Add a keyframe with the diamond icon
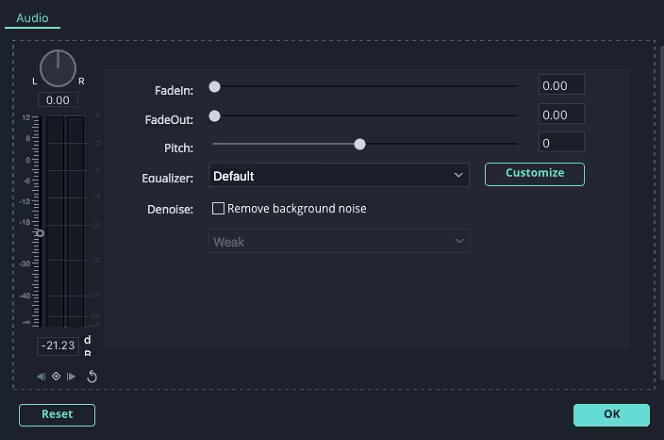The width and height of the screenshot is (664, 440). pos(56,377)
